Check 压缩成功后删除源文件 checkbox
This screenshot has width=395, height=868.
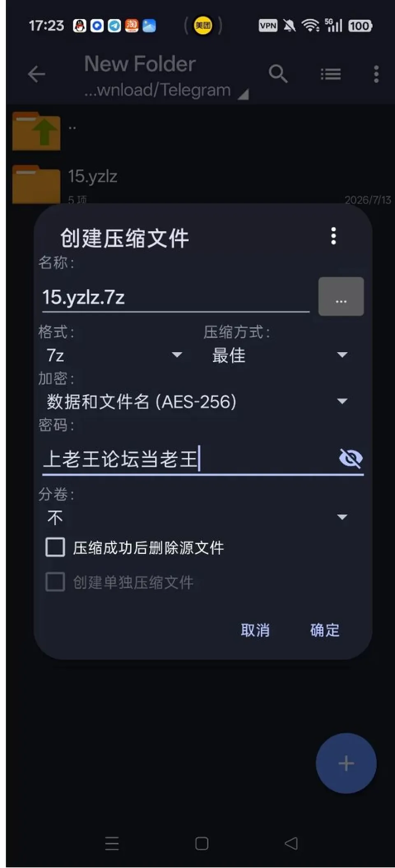(x=55, y=548)
